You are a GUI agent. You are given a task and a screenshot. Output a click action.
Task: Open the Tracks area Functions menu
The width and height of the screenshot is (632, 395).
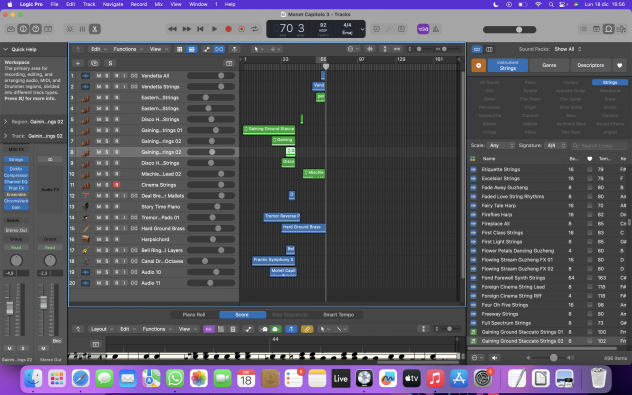click(128, 49)
